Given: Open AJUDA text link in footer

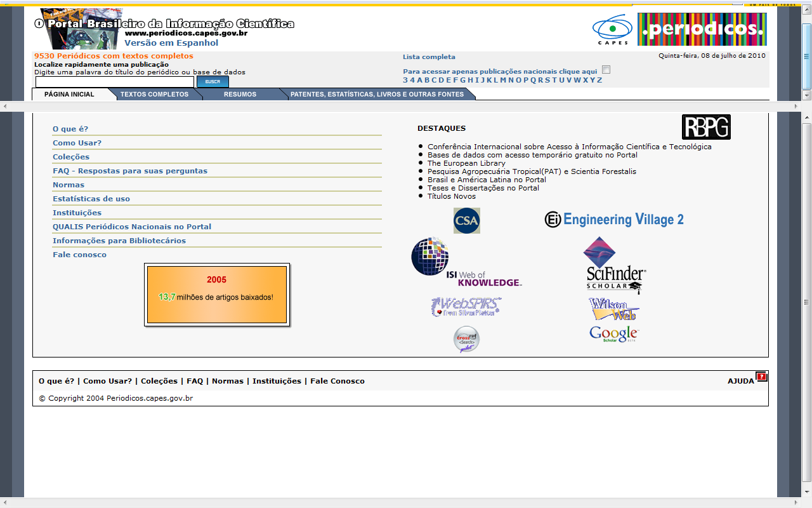Looking at the screenshot, I should (x=741, y=381).
